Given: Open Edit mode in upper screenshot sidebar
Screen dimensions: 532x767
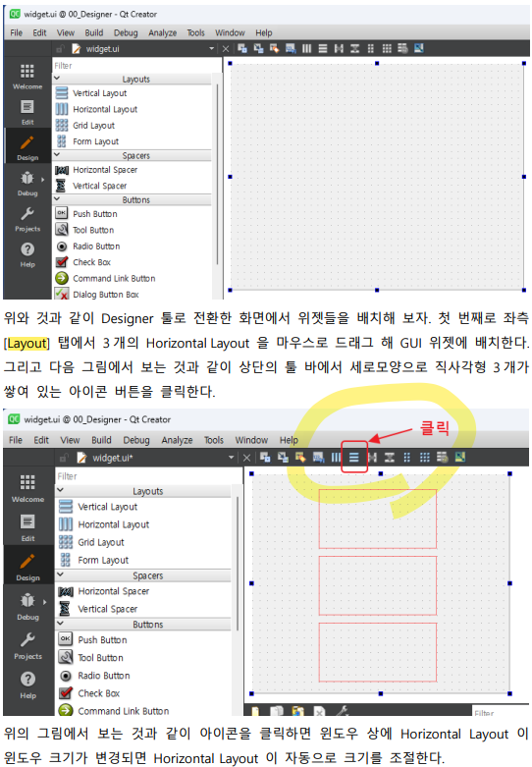Looking at the screenshot, I should click(27, 112).
